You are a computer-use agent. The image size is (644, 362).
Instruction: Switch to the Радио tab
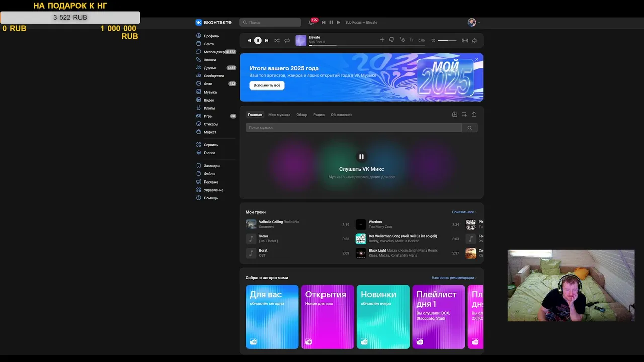(x=319, y=115)
